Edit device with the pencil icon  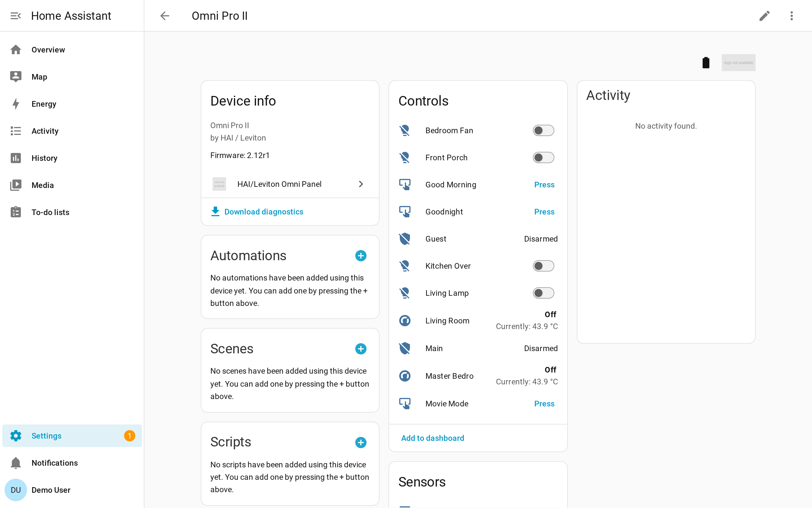pos(764,16)
